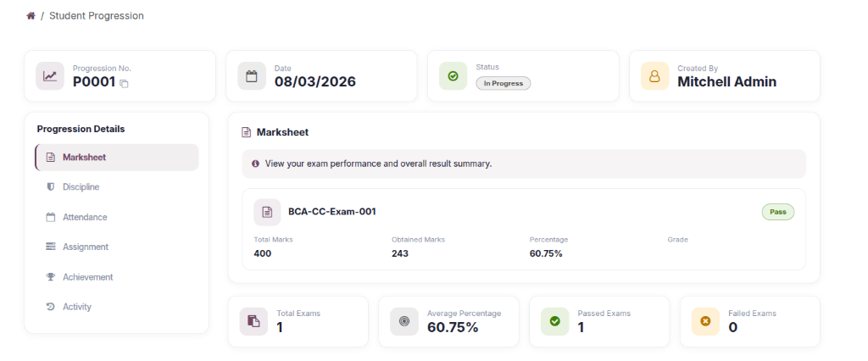868x361 pixels.
Task: Click the Marksheet heading document icon
Action: pos(247,132)
